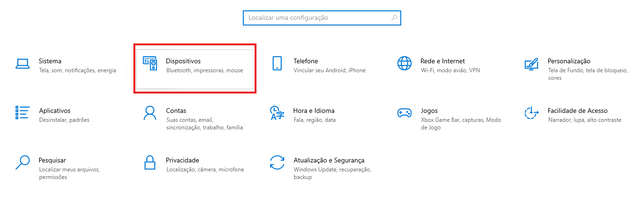Select the Telefone phone icon
This screenshot has height=204, width=644.
[x=277, y=64]
